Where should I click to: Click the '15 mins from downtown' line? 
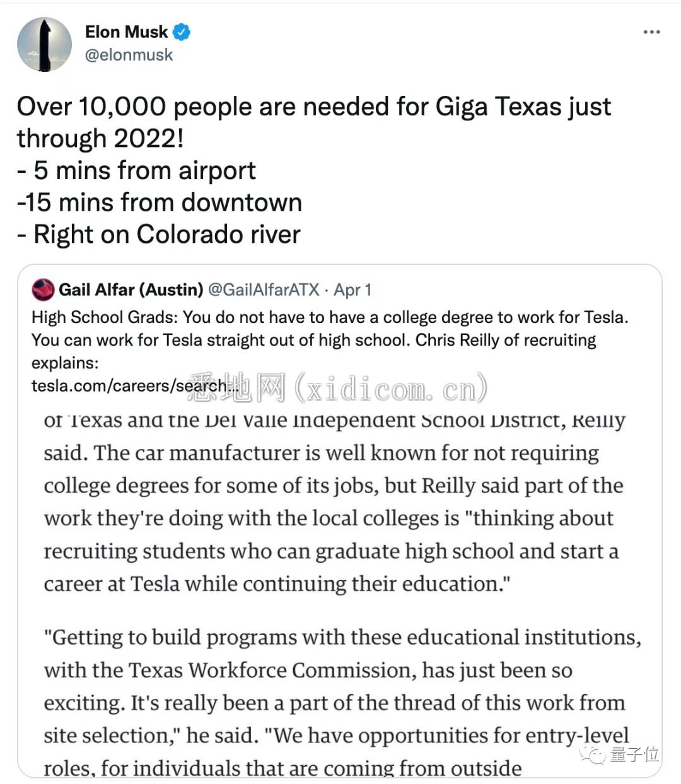pyautogui.click(x=160, y=202)
